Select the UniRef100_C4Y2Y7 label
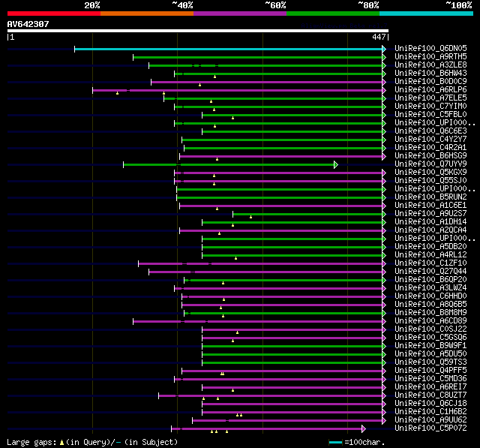 tap(430, 140)
